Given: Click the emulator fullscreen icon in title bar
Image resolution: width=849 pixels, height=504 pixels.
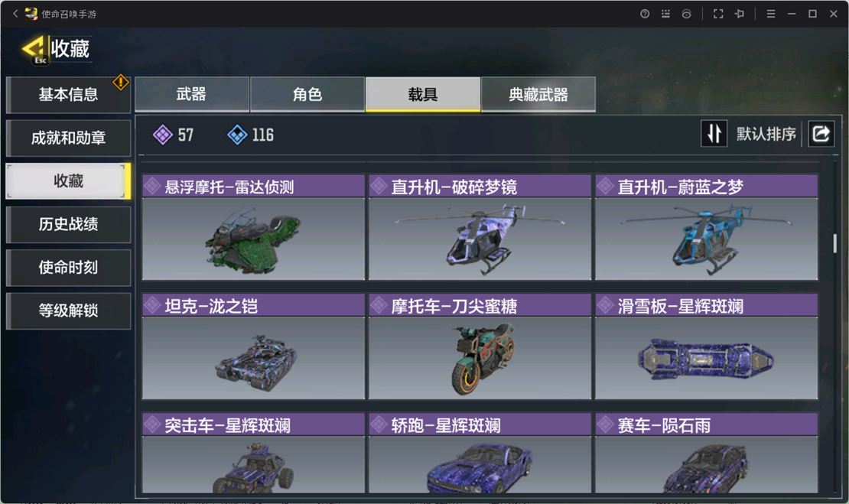Looking at the screenshot, I should pos(718,14).
